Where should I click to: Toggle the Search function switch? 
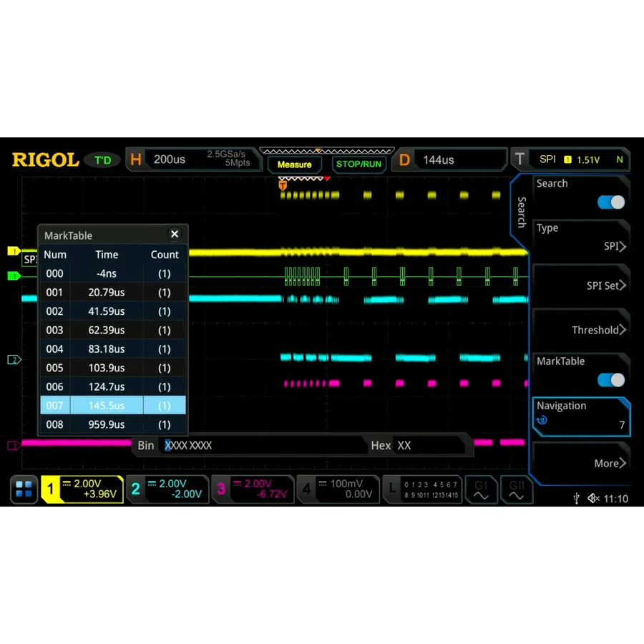tap(610, 203)
